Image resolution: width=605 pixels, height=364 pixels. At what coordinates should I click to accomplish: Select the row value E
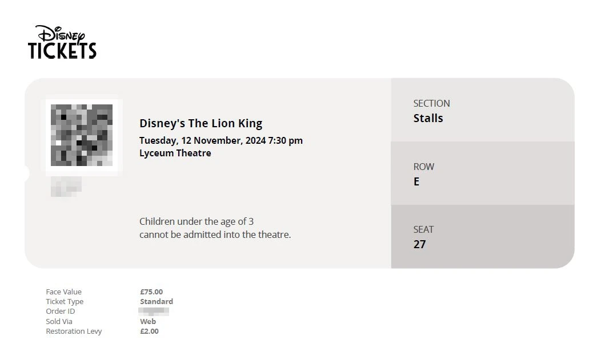[x=416, y=181]
